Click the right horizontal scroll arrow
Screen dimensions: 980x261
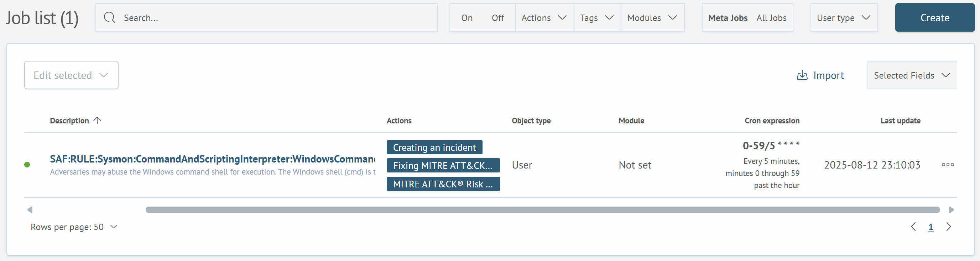coord(951,210)
